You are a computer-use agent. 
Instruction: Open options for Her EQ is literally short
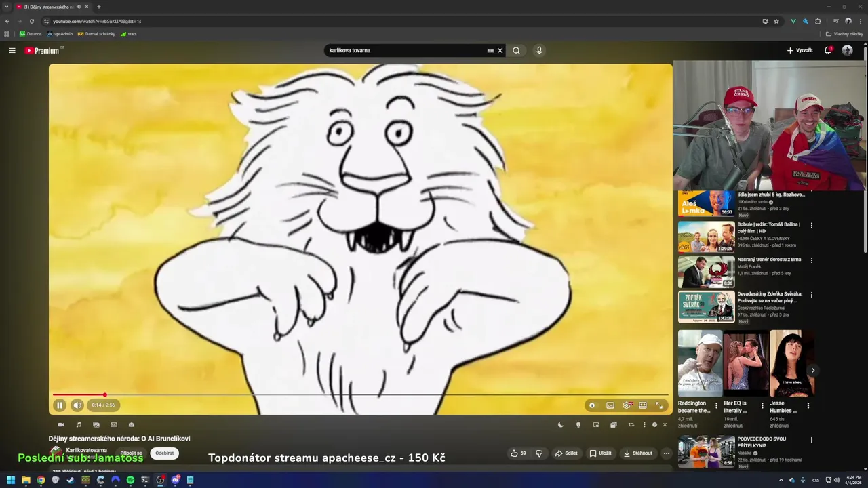[x=762, y=406]
